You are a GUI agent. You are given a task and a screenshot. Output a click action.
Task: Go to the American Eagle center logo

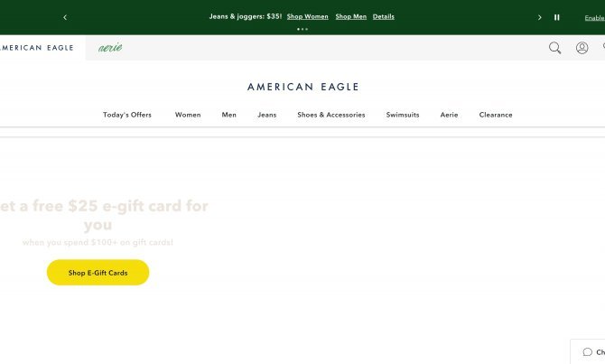click(x=302, y=87)
